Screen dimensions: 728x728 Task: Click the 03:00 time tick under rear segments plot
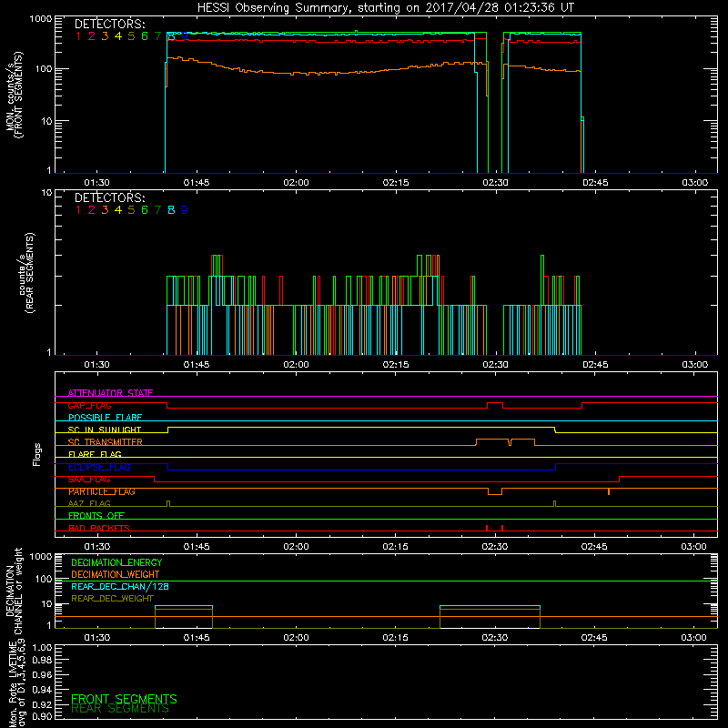coord(695,365)
